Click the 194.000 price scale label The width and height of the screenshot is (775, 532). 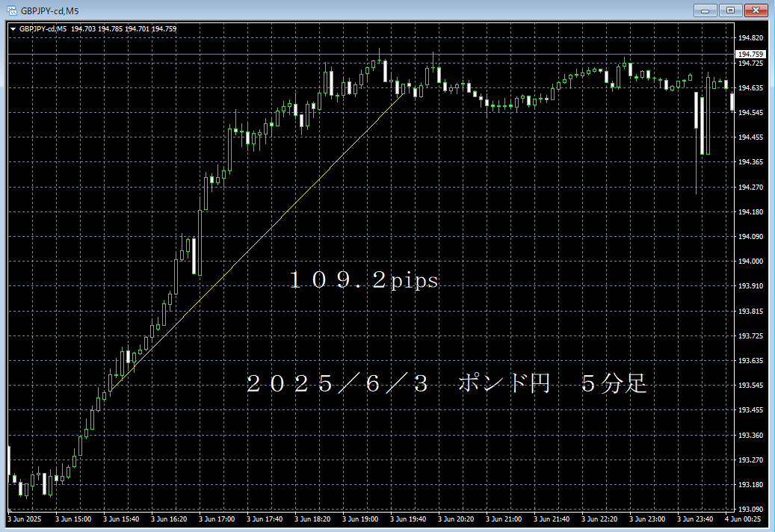click(x=750, y=262)
